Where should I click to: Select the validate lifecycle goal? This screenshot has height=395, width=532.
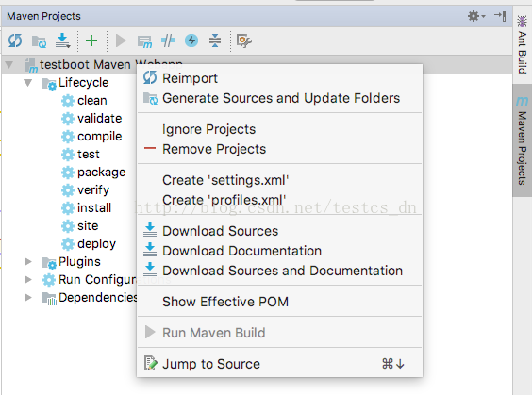[x=99, y=119]
